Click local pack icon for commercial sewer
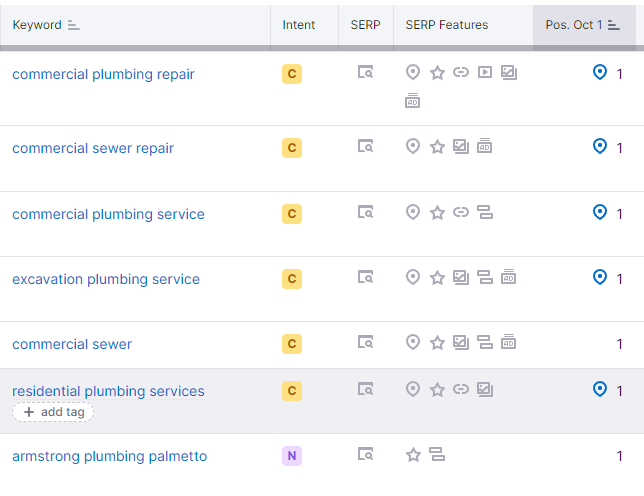Viewport: 644px width, 496px height. click(413, 342)
